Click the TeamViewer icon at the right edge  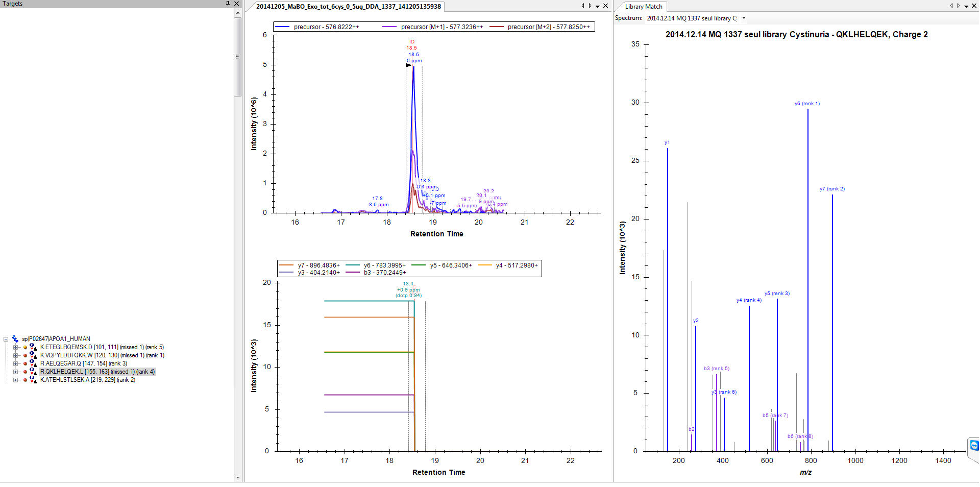click(974, 446)
